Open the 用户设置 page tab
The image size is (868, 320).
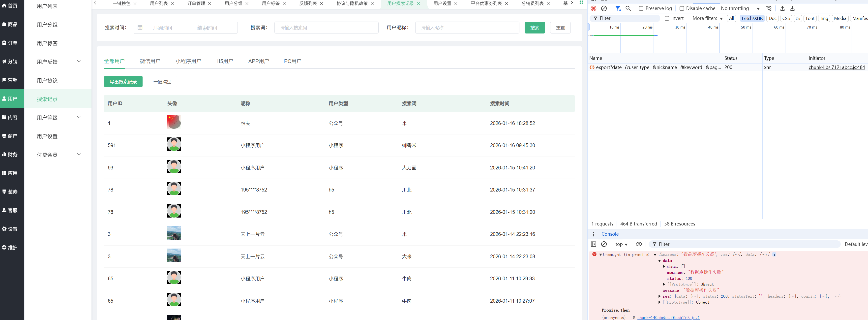pos(442,3)
